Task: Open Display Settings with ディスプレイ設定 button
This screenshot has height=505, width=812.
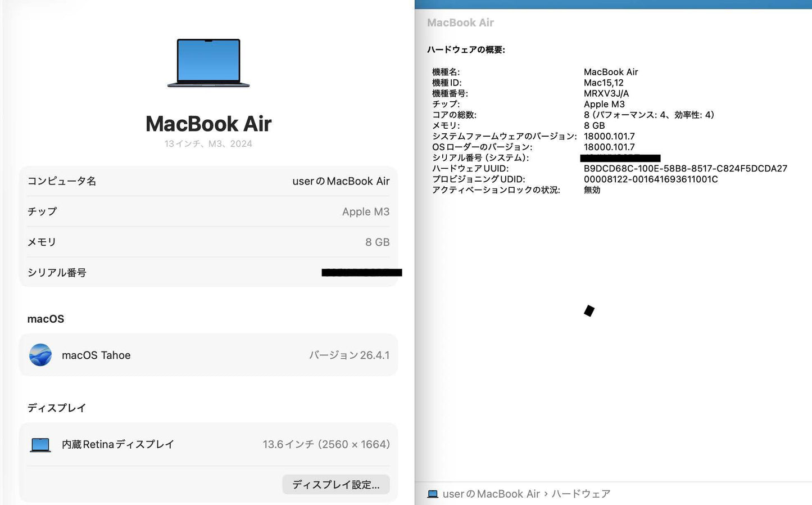Action: tap(336, 484)
